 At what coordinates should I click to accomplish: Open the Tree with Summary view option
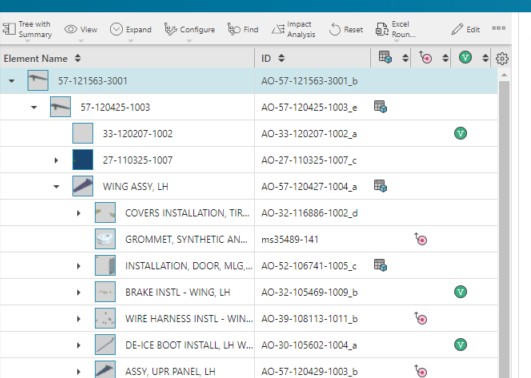click(x=27, y=29)
